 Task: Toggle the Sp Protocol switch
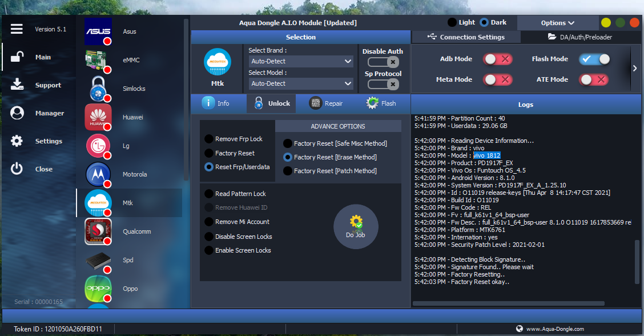click(x=383, y=85)
